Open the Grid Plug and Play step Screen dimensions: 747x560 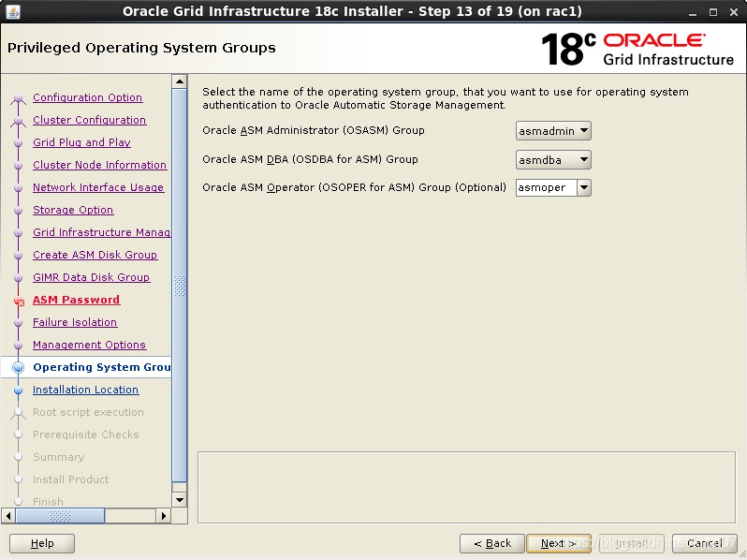81,142
